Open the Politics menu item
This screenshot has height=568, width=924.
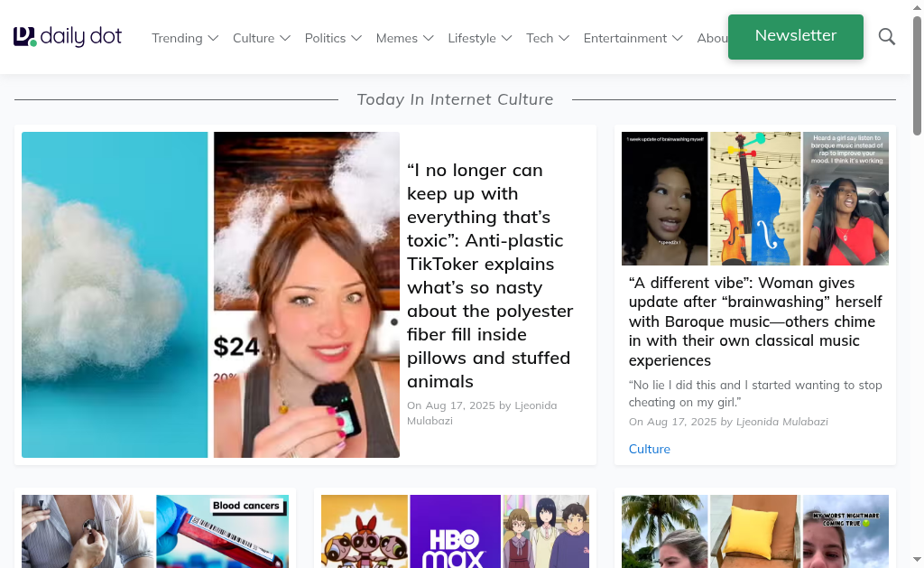point(325,38)
